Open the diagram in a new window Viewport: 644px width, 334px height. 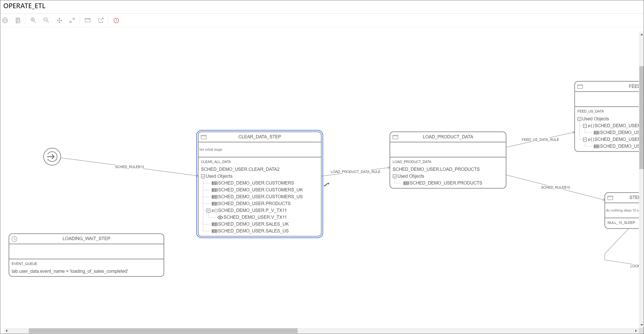pos(101,20)
